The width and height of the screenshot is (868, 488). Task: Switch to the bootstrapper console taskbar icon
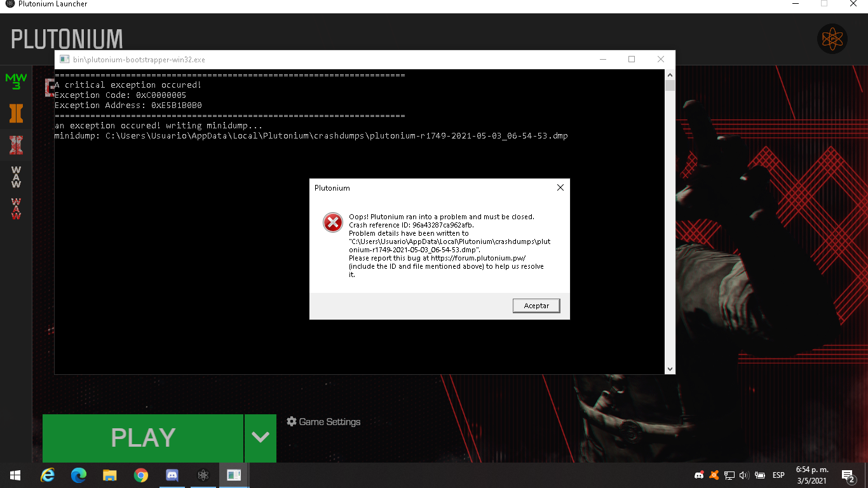click(234, 475)
